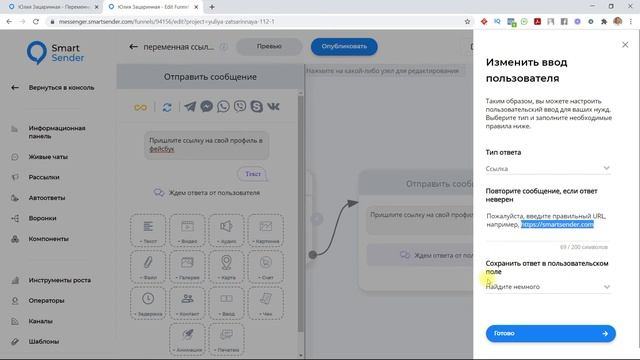Click the Готово button
The image size is (640, 360).
tap(550, 333)
